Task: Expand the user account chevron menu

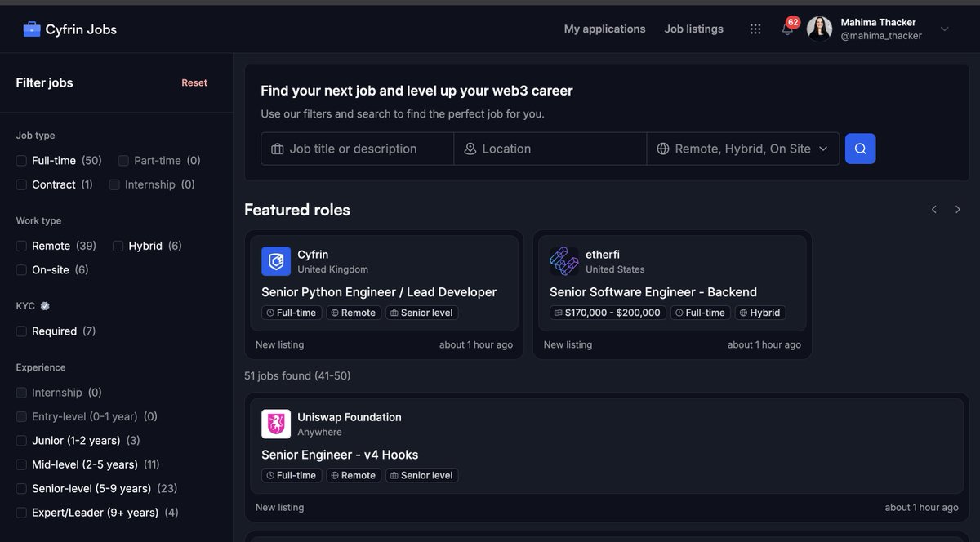Action: coord(945,29)
